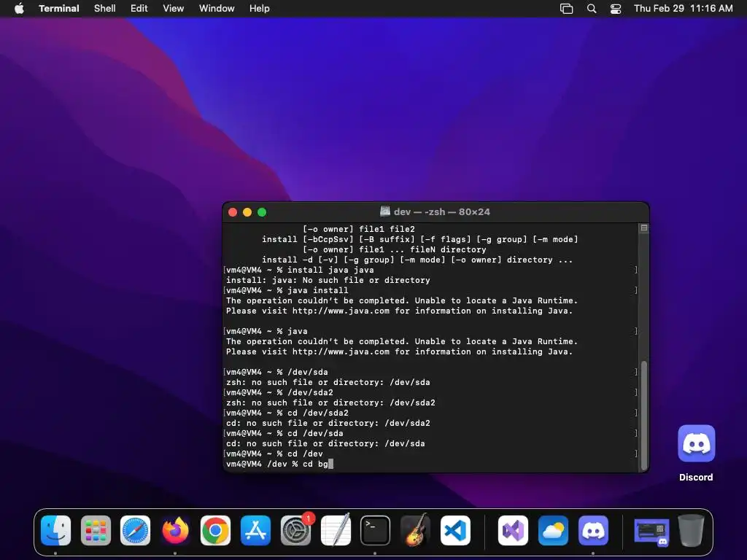This screenshot has width=747, height=560.
Task: Launch Firefox from the Dock
Action: (x=175, y=530)
